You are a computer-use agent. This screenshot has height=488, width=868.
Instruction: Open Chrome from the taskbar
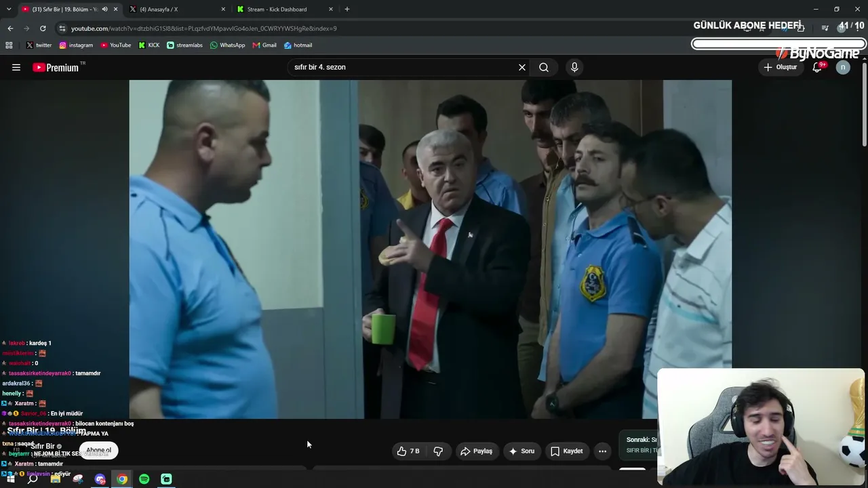122,479
